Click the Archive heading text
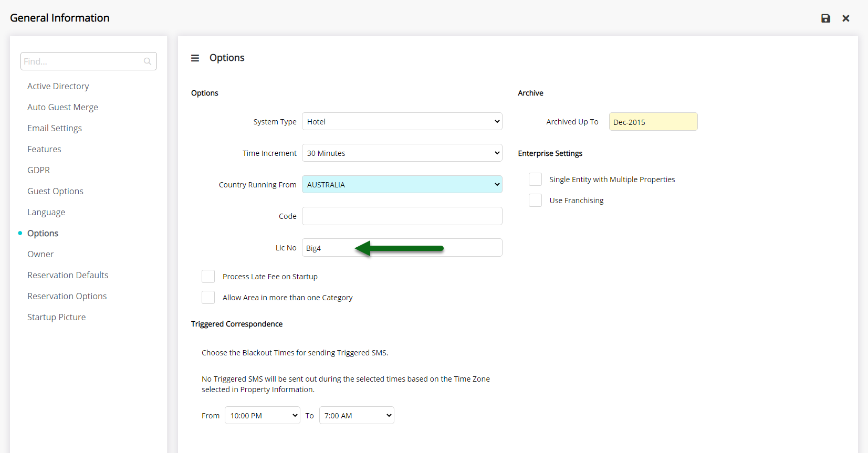 point(530,93)
